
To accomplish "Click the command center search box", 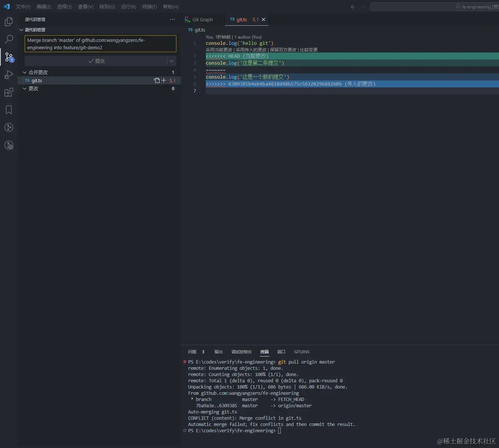I will (434, 7).
